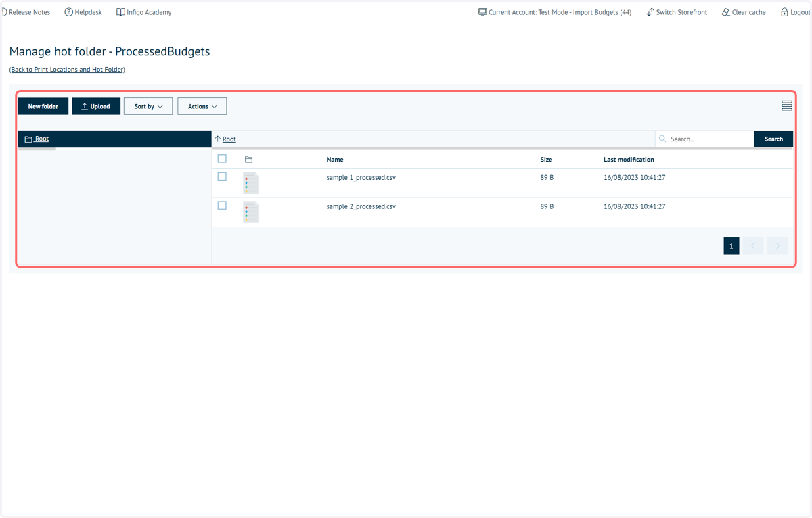
Task: Click the up arrow beside the Root breadcrumb
Action: 217,139
